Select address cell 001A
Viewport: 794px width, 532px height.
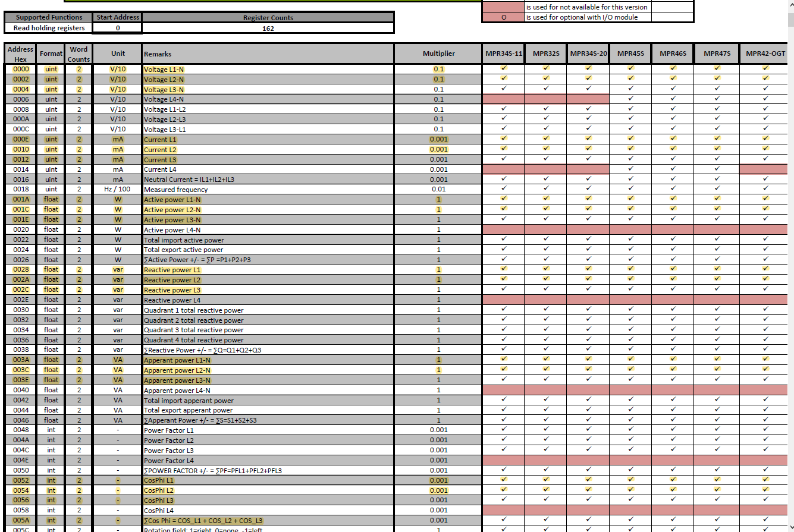[x=20, y=200]
